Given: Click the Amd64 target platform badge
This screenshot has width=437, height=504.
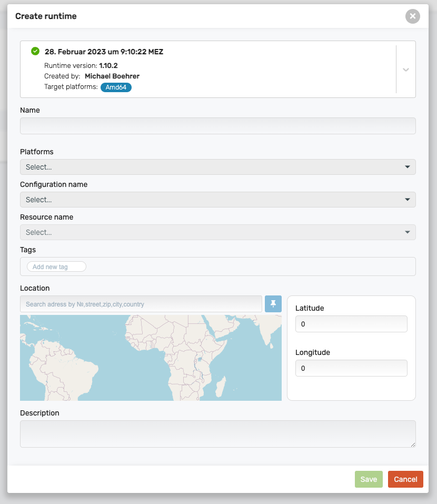Looking at the screenshot, I should point(116,87).
